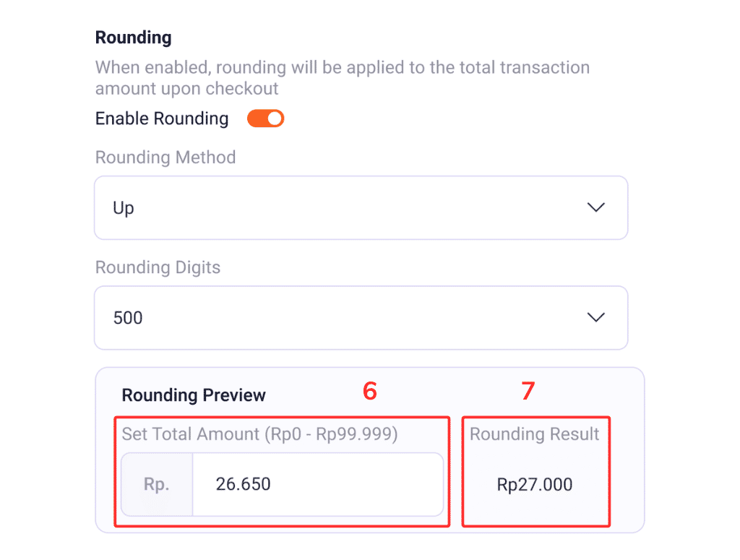
Task: Click the Enable Rounding label text
Action: [x=162, y=119]
